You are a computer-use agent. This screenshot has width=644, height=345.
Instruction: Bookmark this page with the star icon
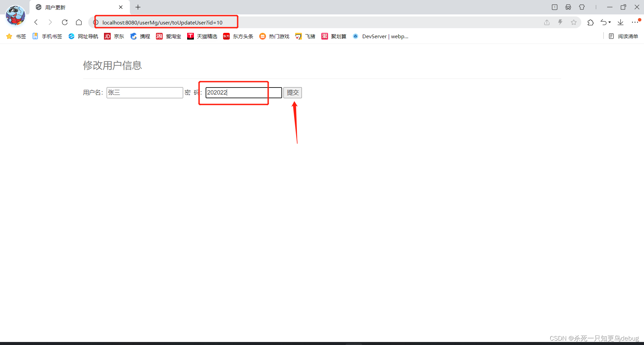tap(574, 22)
